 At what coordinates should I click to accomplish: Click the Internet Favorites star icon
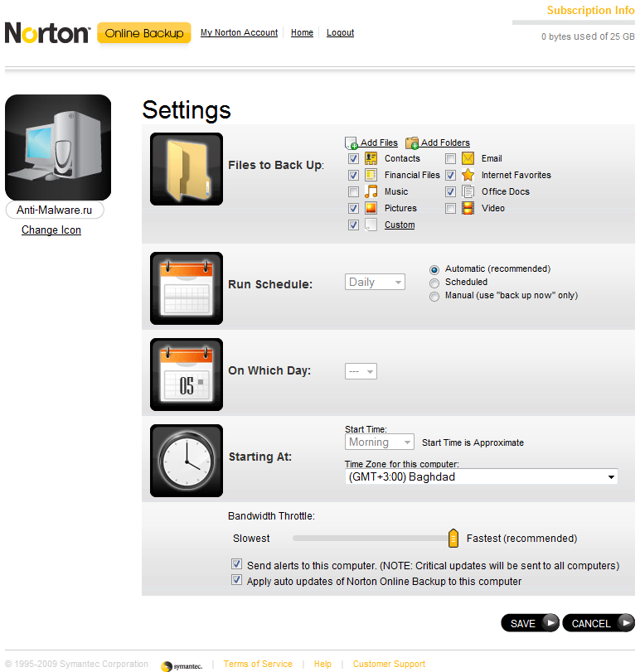pyautogui.click(x=468, y=175)
